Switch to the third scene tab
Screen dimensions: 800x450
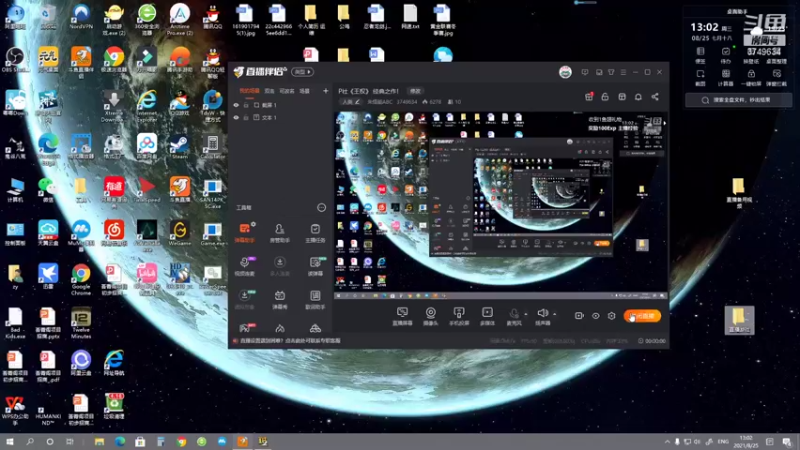[x=287, y=91]
